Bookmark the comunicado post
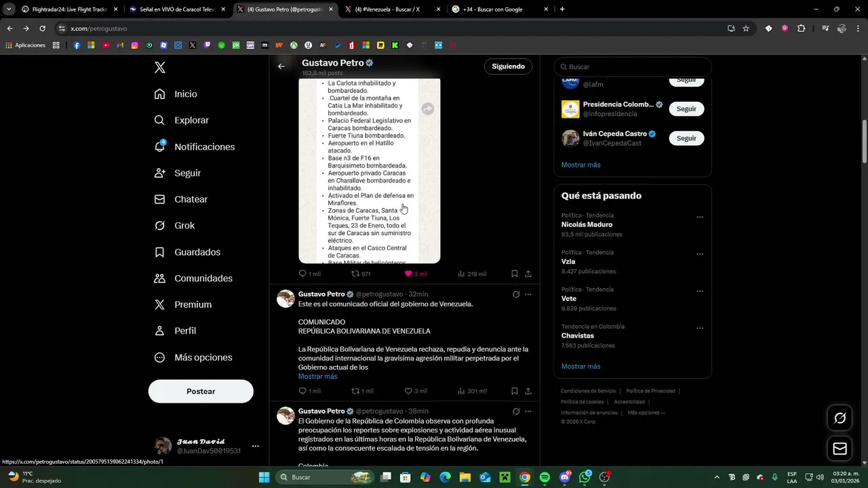Viewport: 868px width, 488px height. [x=515, y=391]
